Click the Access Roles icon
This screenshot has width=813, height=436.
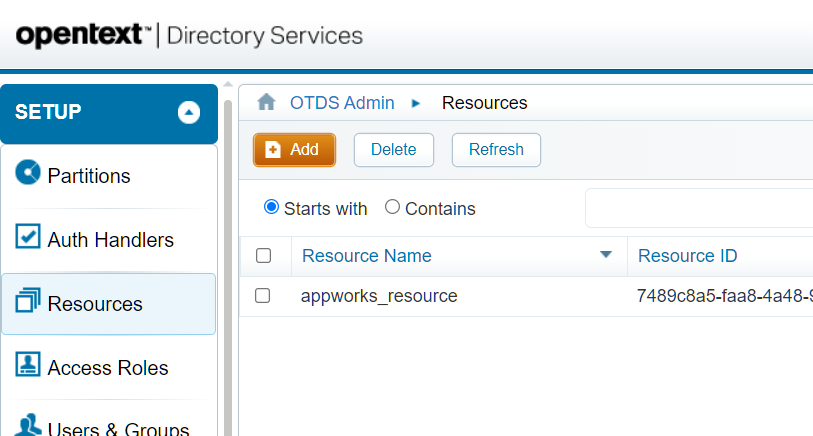tap(29, 366)
